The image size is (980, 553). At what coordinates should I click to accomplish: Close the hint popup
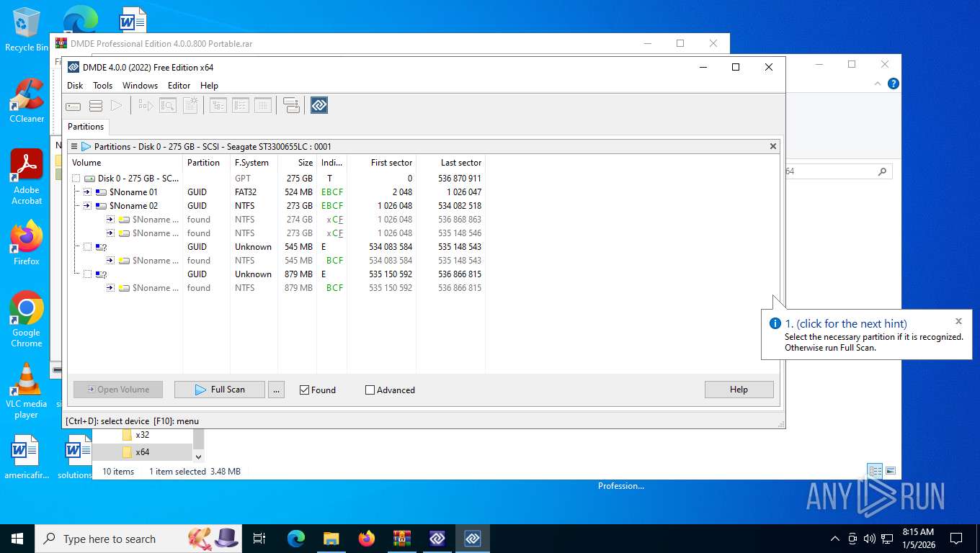coord(958,321)
